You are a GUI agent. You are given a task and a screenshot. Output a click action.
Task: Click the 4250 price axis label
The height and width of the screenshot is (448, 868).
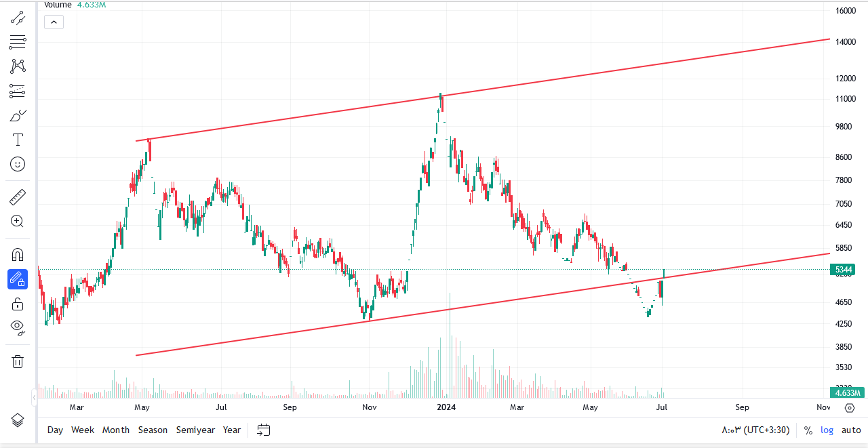(845, 324)
